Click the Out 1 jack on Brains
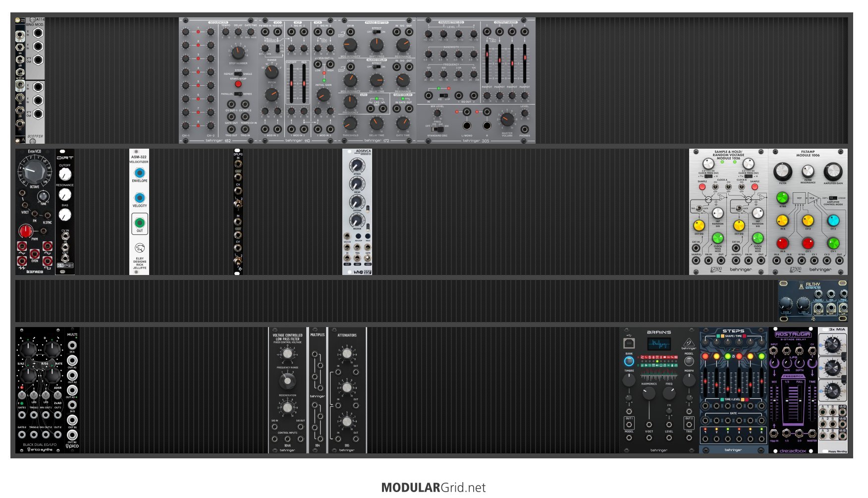Image resolution: width=868 pixels, height=498 pixels. click(x=629, y=424)
